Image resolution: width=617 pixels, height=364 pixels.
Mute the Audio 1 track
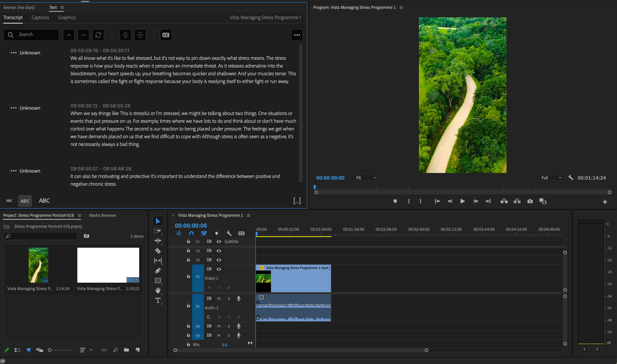[x=219, y=298]
